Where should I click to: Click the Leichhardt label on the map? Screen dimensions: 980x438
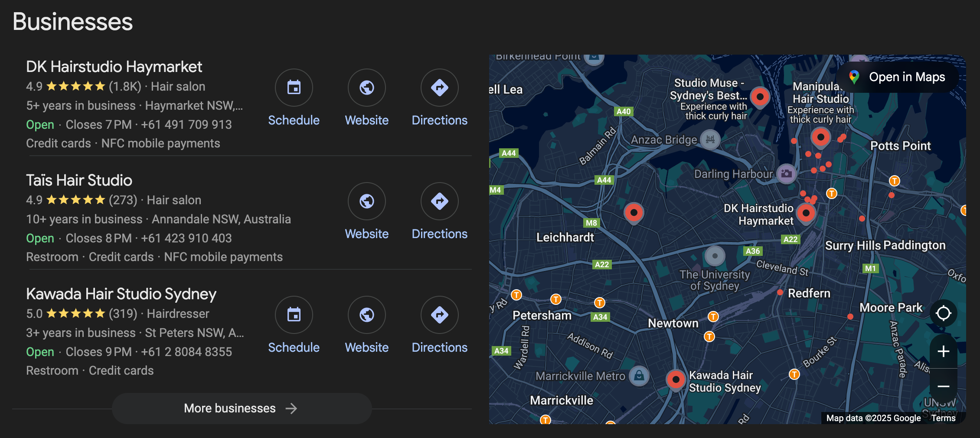tap(565, 237)
